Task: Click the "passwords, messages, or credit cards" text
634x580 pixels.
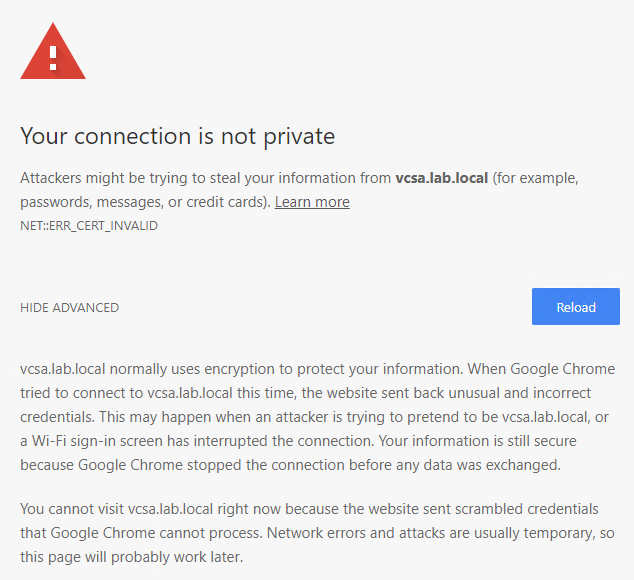Action: pos(140,202)
